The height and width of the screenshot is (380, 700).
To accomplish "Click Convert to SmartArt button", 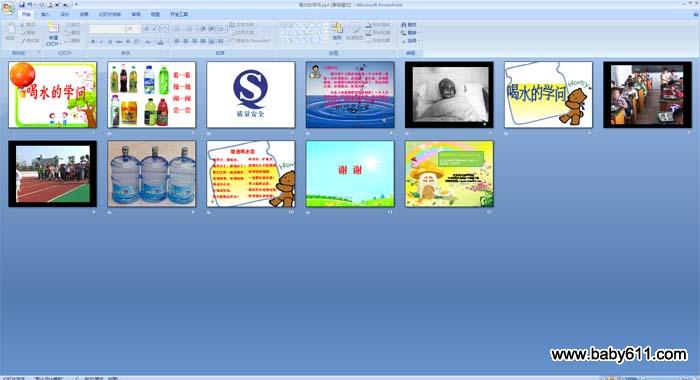I will pyautogui.click(x=251, y=41).
